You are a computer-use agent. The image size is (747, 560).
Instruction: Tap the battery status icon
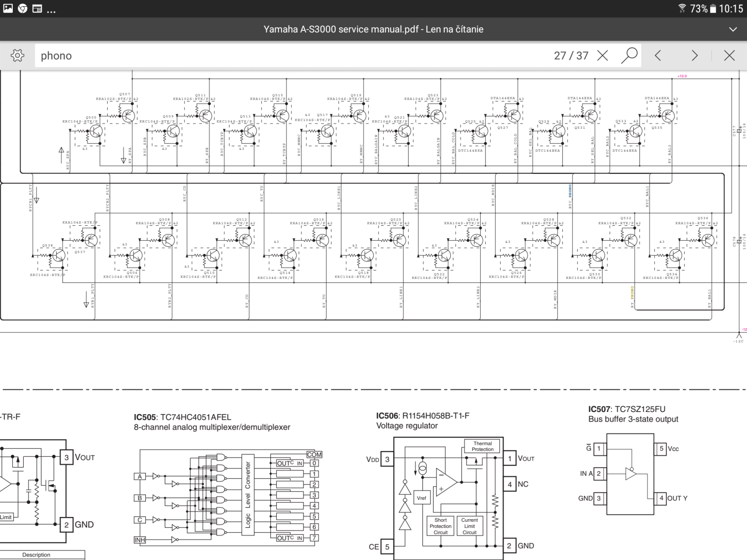click(x=713, y=8)
